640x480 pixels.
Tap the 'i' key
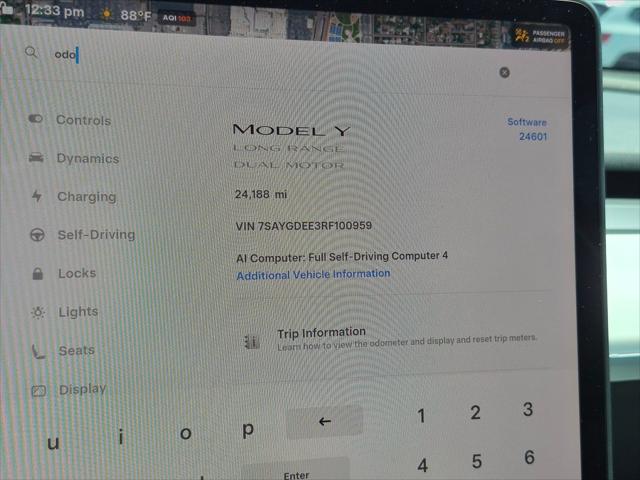(x=121, y=437)
